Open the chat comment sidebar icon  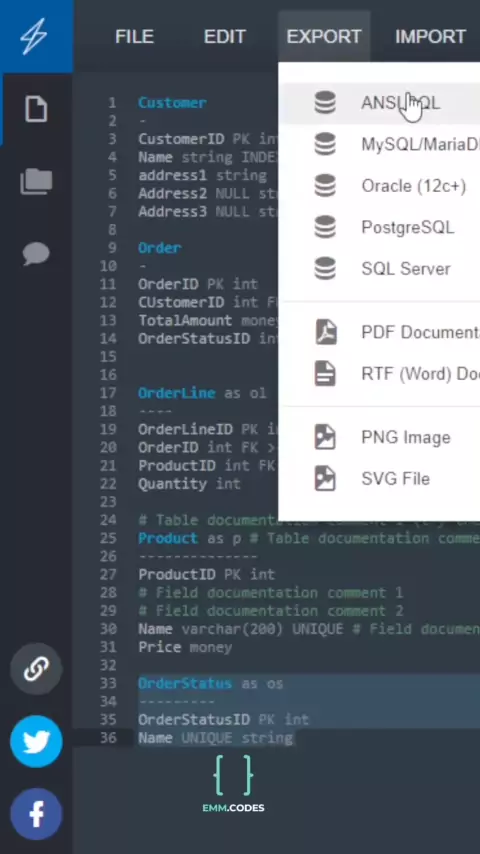click(36, 253)
